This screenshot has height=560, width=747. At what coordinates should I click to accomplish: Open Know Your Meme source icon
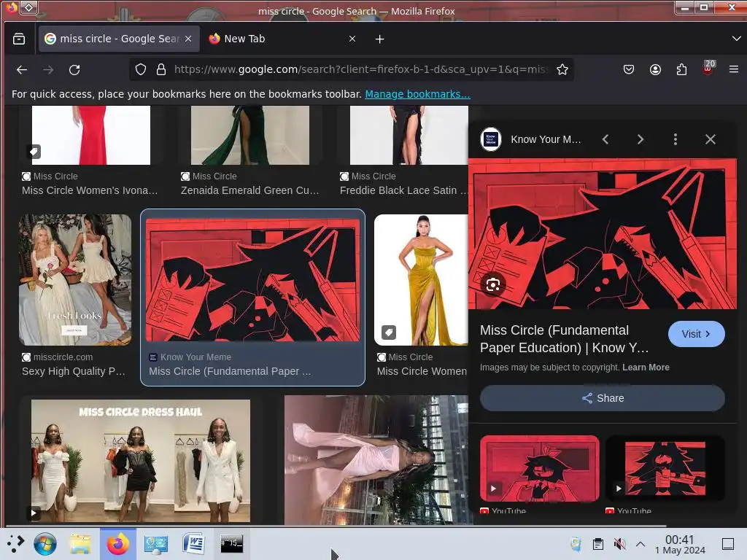coord(491,139)
